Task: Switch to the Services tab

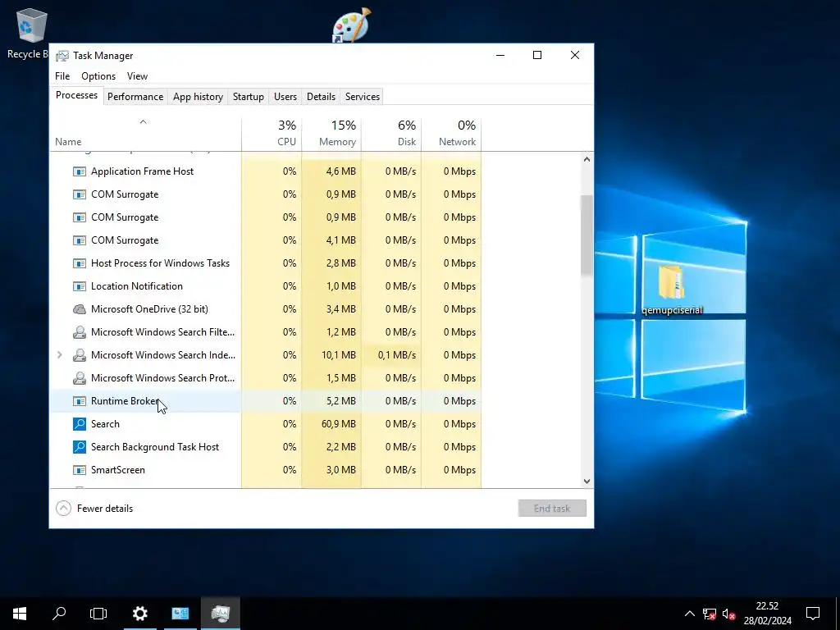Action: pos(362,97)
